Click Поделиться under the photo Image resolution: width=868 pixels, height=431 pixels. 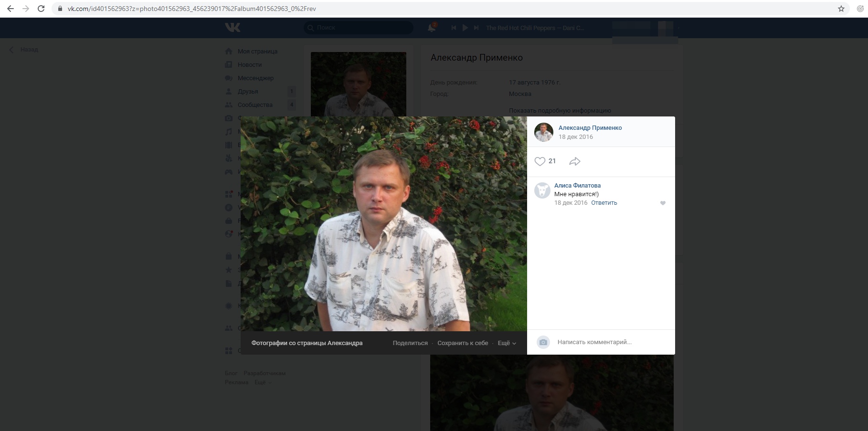410,343
